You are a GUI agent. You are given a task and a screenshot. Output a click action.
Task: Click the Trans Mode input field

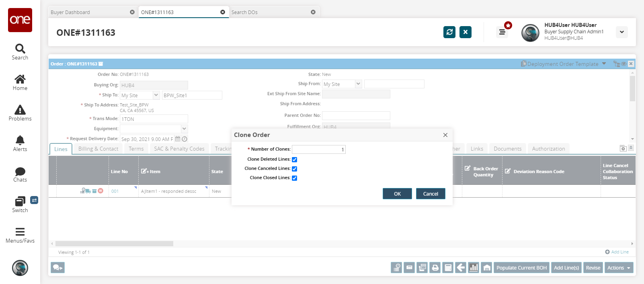[x=154, y=119]
